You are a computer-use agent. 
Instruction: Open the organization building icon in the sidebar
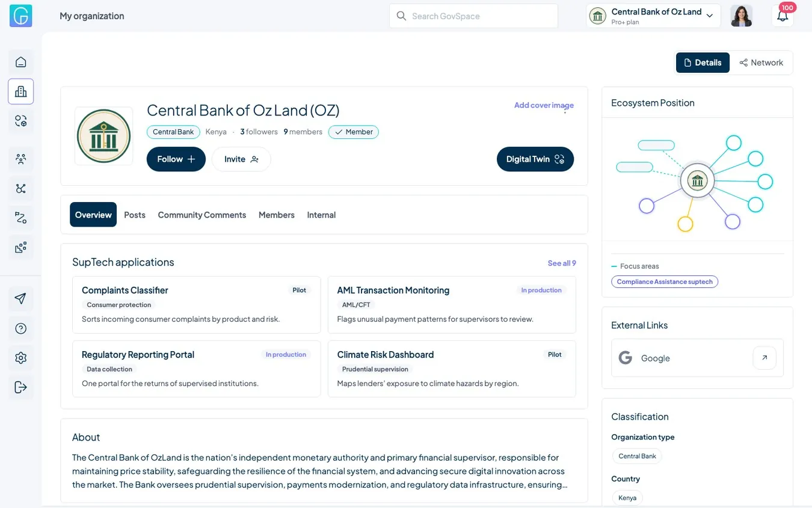(21, 91)
